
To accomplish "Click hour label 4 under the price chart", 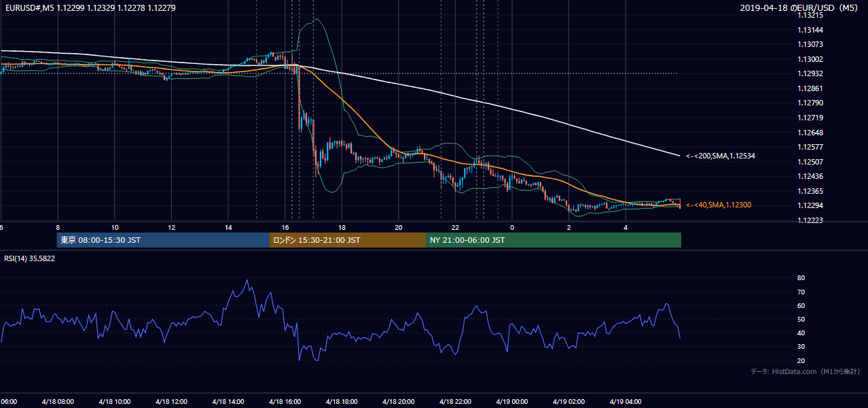I will pyautogui.click(x=626, y=227).
